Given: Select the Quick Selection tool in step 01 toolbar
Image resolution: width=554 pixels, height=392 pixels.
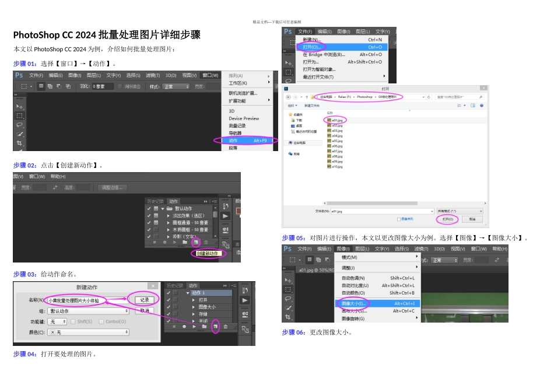Looking at the screenshot, I should pos(20,134).
